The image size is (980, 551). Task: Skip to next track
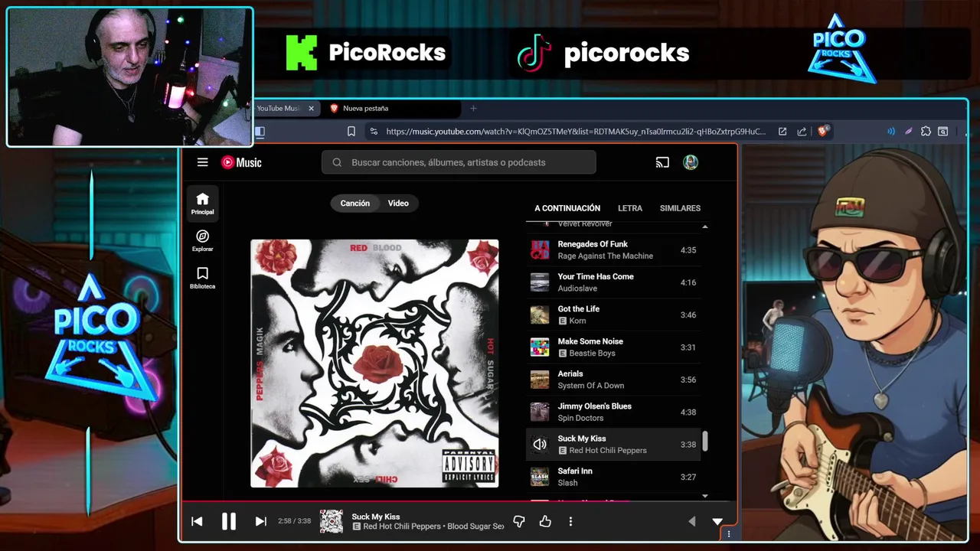(x=260, y=521)
